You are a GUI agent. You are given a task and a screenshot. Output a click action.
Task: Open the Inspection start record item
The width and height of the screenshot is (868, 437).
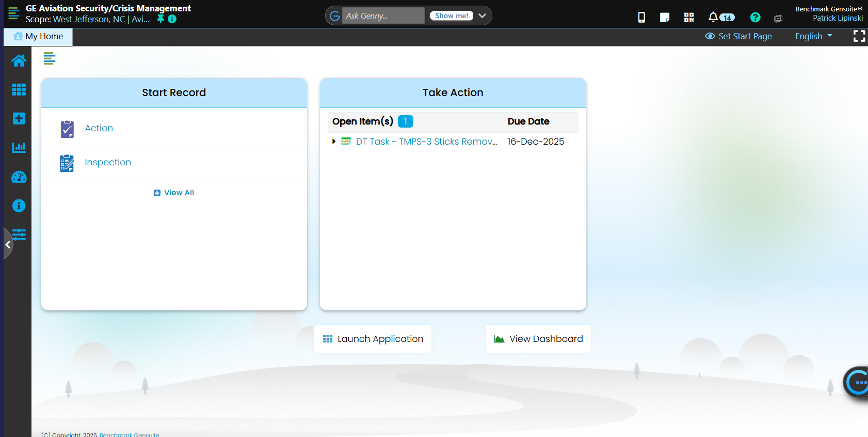108,162
